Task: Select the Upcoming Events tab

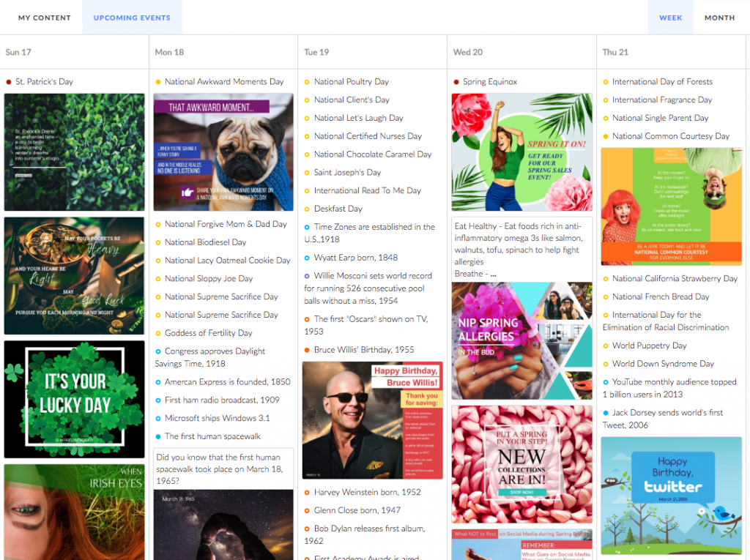Action: coord(132,18)
